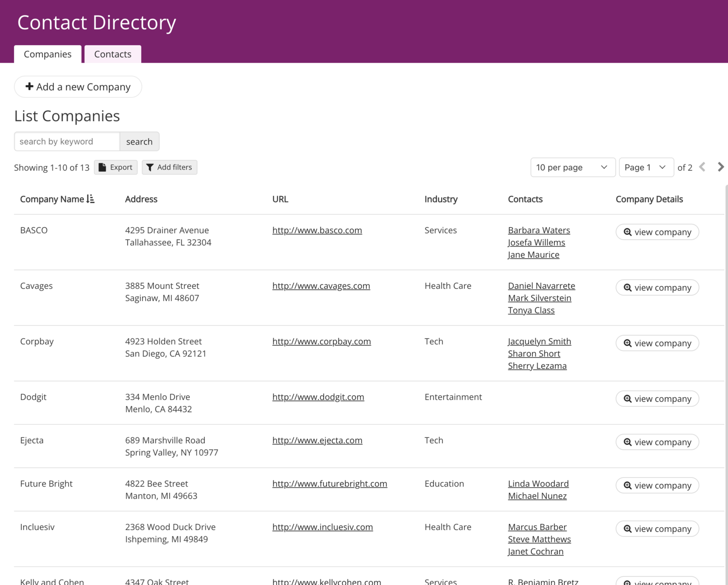The height and width of the screenshot is (585, 728).
Task: Focus the search by keyword field
Action: 67,141
